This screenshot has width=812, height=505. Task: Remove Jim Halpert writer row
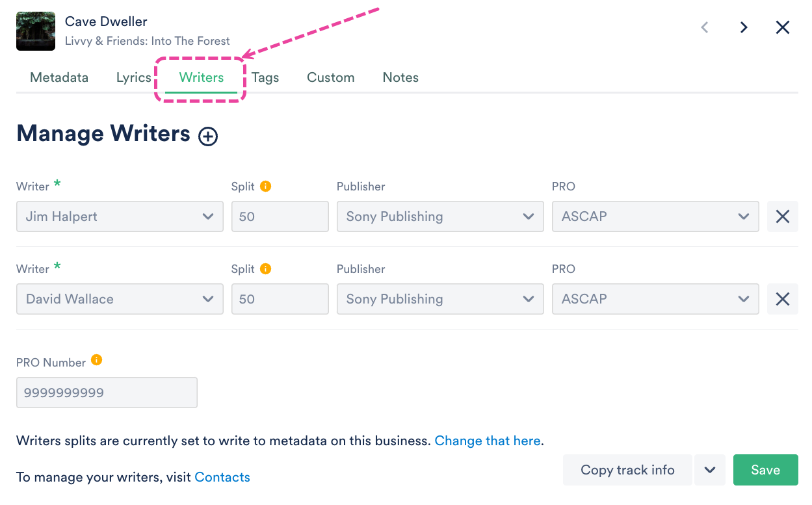[782, 216]
